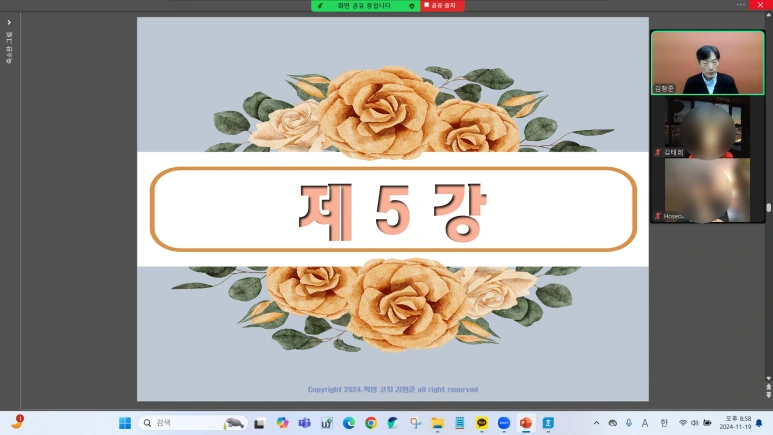Switch to PowerPoint in the taskbar
The width and height of the screenshot is (773, 435).
526,423
